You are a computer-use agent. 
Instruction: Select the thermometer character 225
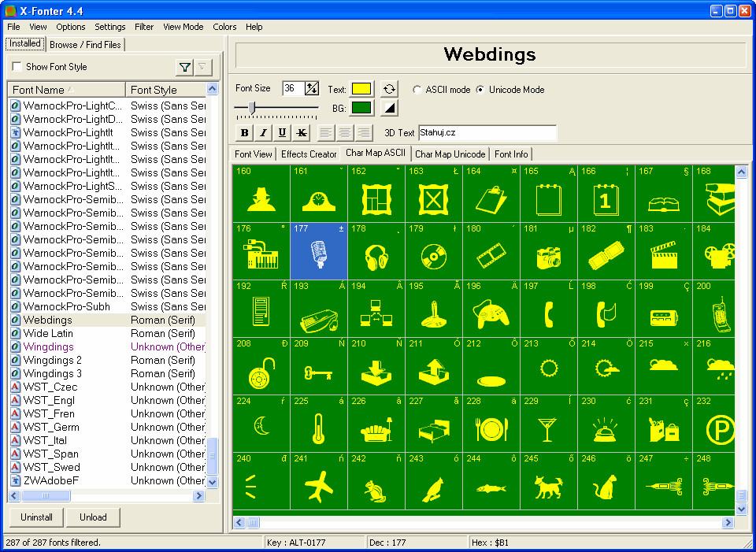(319, 423)
